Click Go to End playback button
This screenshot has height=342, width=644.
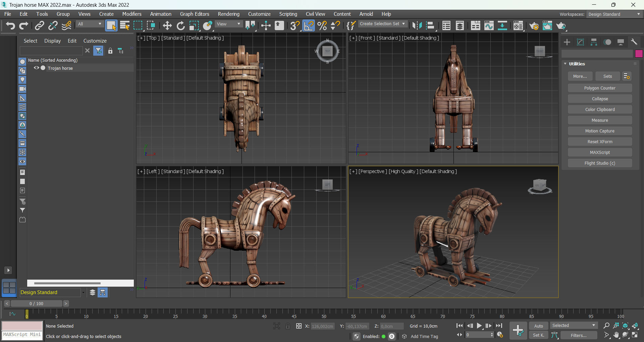click(499, 326)
